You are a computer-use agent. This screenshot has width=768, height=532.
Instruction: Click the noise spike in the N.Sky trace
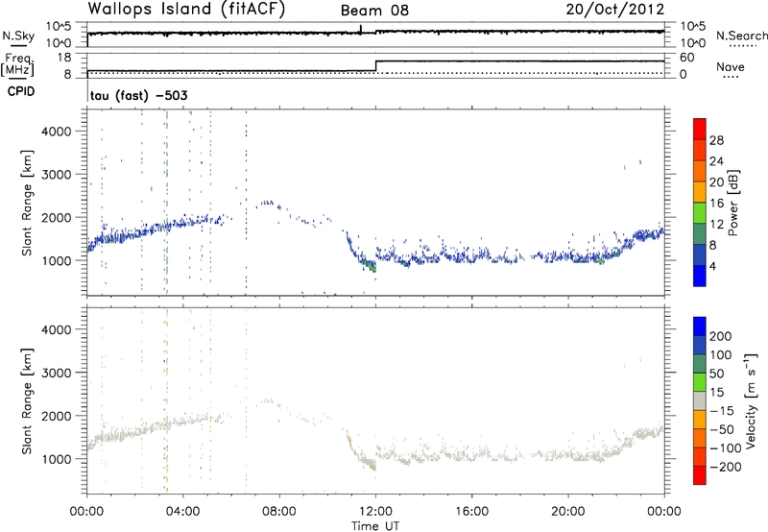361,30
